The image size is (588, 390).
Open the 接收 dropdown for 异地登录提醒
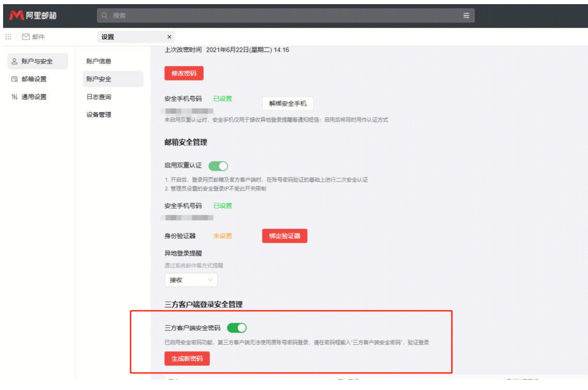[x=191, y=280]
